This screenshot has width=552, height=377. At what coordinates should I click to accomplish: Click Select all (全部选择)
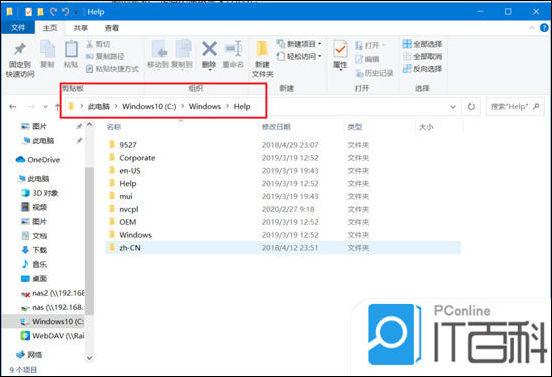[x=422, y=44]
